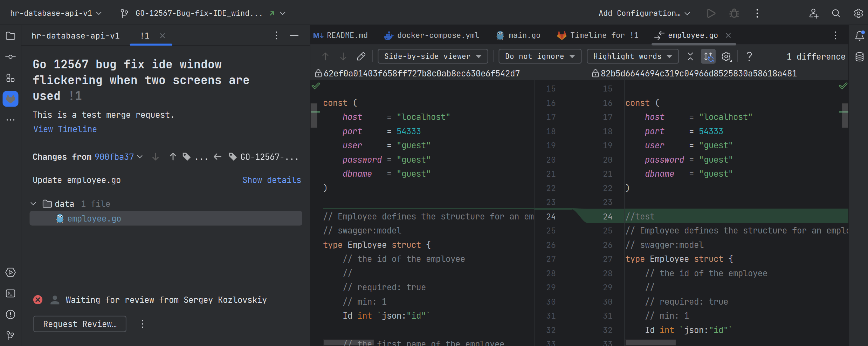868x346 pixels.
Task: Open Search Everywhere magnifier icon
Action: (x=836, y=13)
